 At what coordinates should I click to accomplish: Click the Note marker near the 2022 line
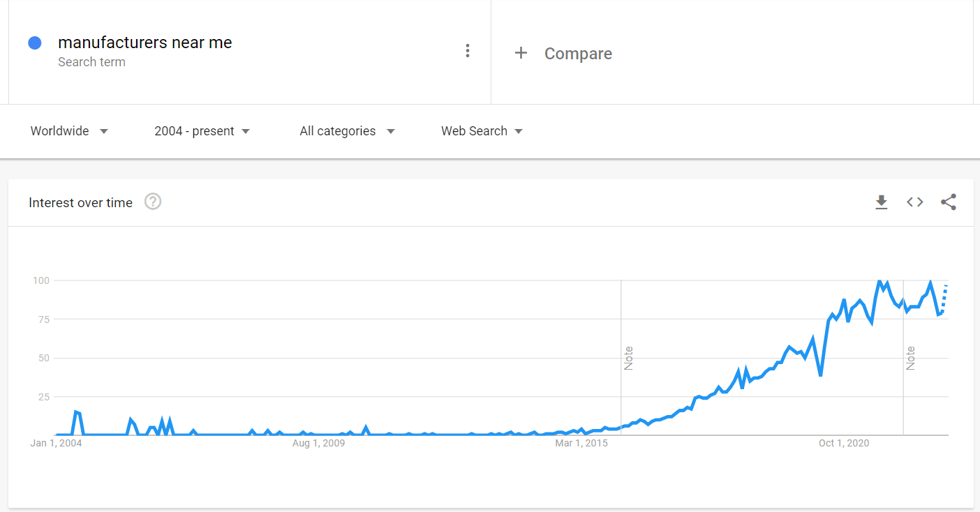[910, 358]
